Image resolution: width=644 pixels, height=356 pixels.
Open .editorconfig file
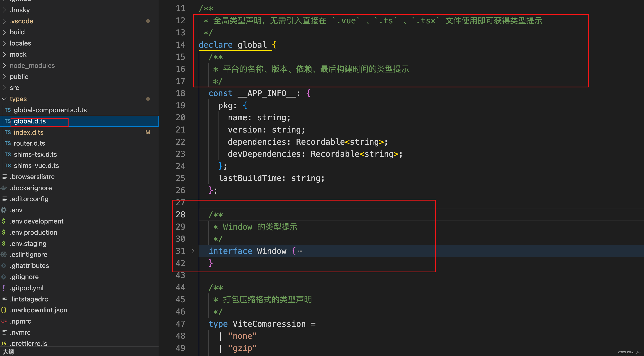tap(29, 199)
